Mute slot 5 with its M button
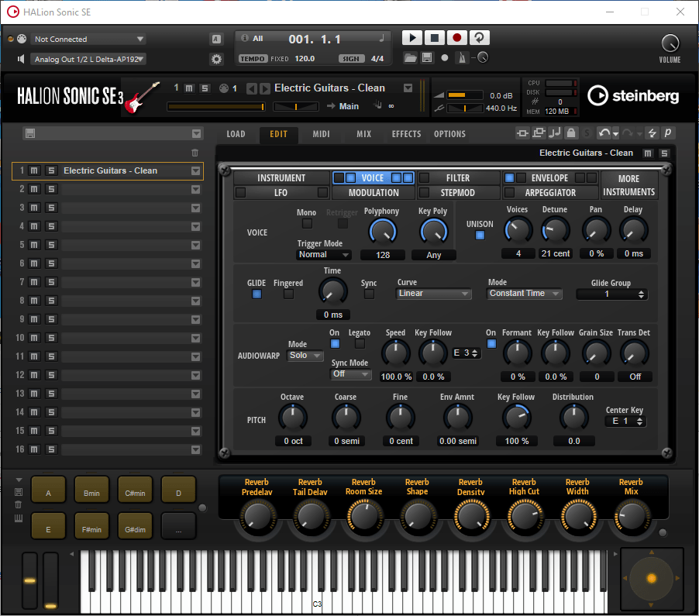The height and width of the screenshot is (616, 699). click(34, 245)
